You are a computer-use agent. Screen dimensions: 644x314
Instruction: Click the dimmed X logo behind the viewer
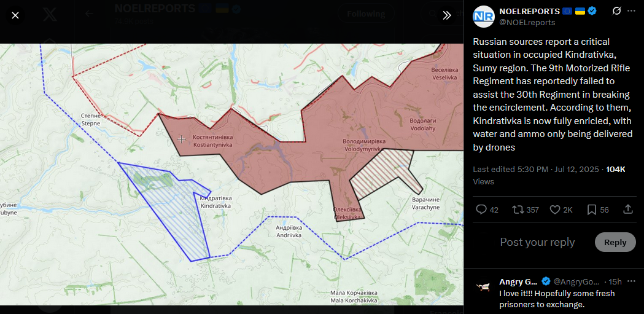pos(49,14)
